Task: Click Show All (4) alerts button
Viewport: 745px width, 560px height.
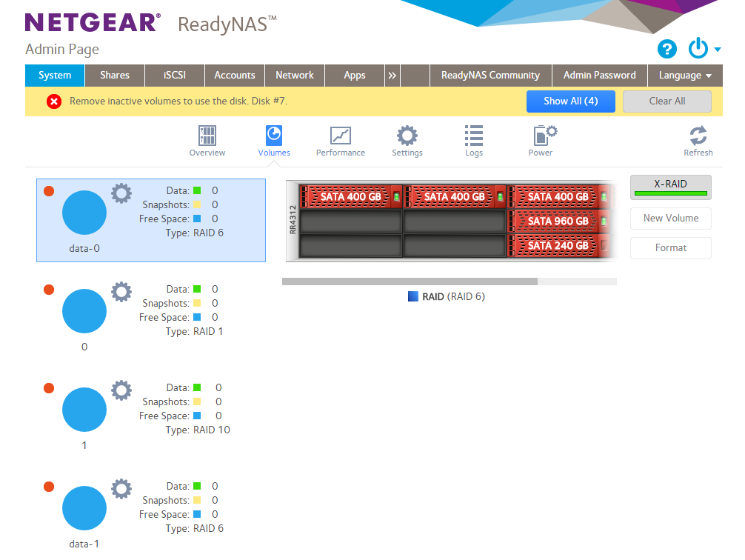Action: click(x=571, y=101)
